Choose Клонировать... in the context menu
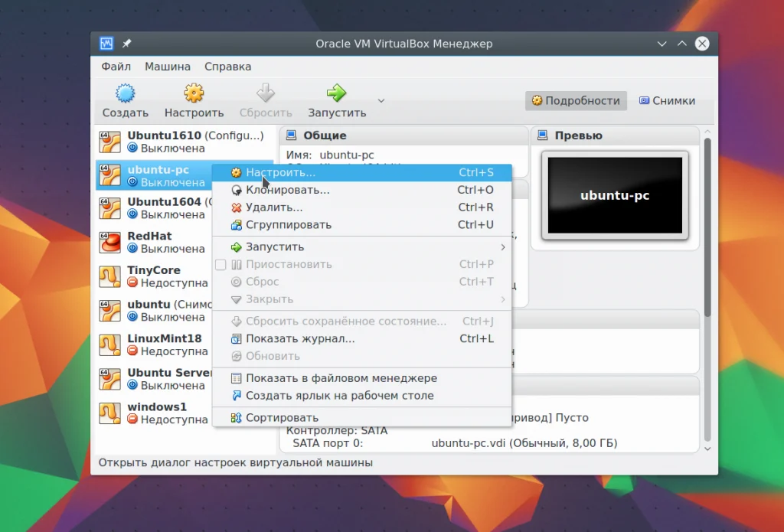 click(362, 190)
